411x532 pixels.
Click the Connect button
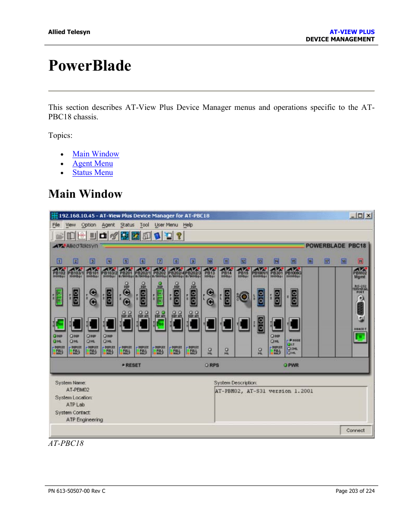[355, 430]
